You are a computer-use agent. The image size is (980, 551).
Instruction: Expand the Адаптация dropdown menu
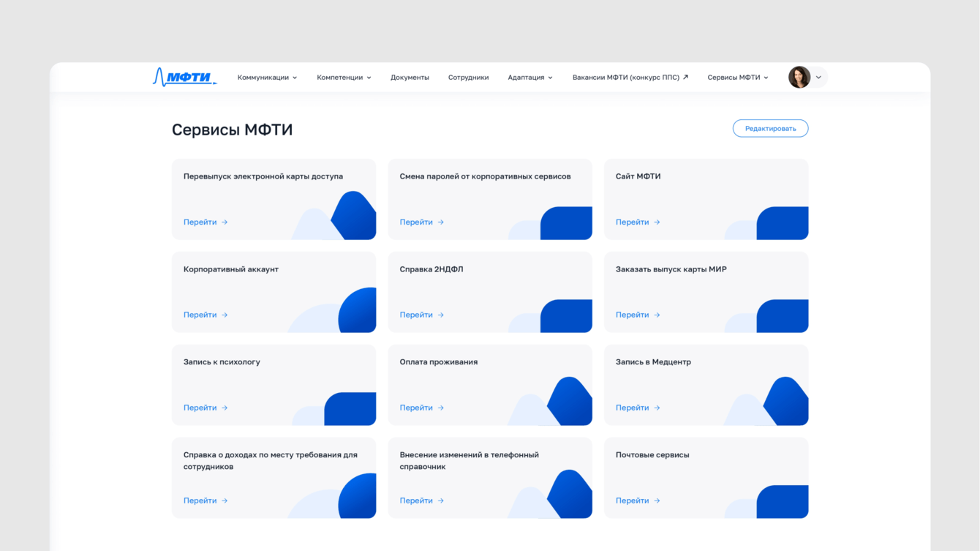coord(530,77)
